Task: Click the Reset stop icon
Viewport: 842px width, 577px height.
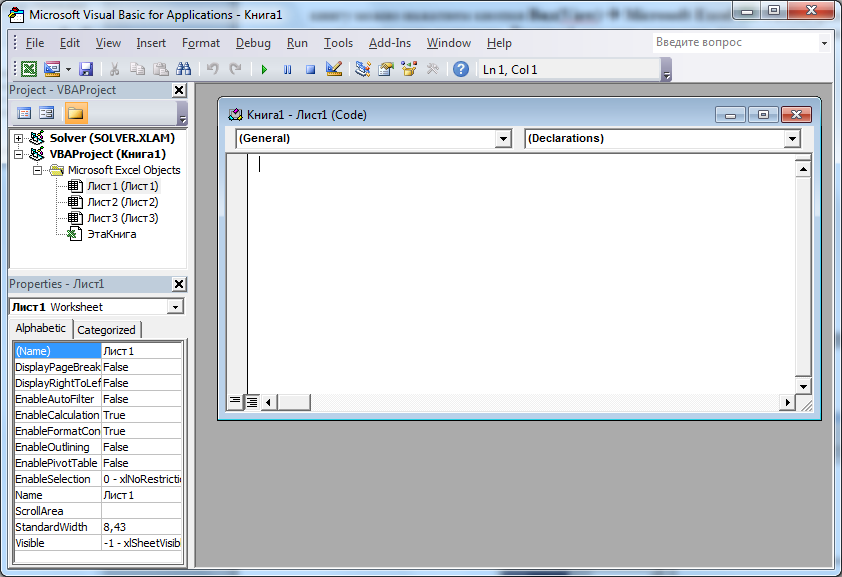Action: (310, 69)
